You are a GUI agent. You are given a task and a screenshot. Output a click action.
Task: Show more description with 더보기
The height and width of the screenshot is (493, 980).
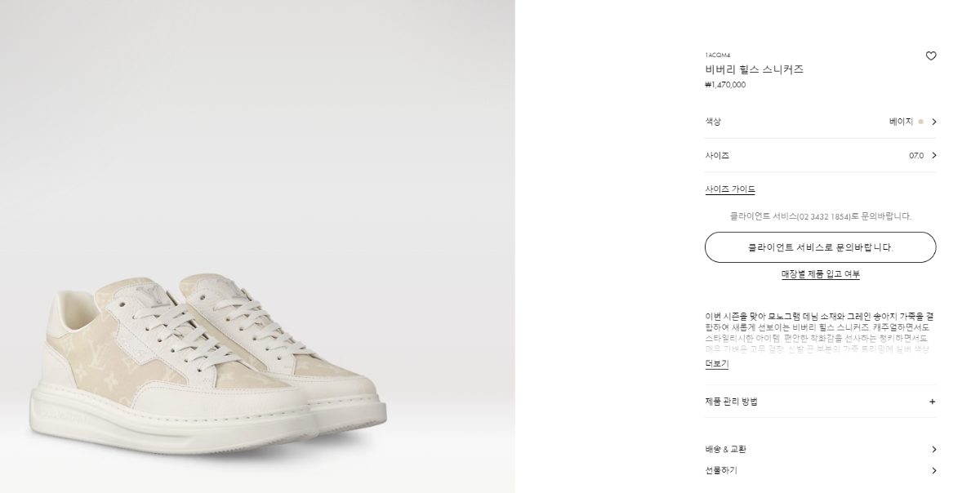coord(716,364)
